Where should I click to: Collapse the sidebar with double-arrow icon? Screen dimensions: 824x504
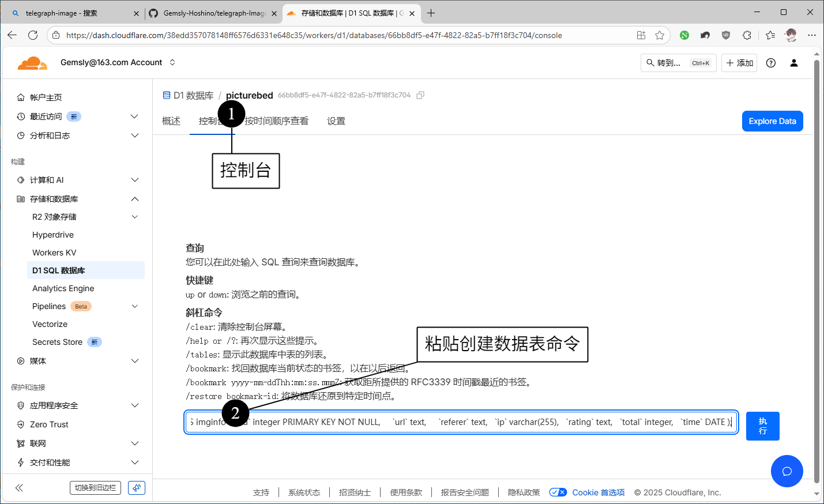click(x=19, y=488)
